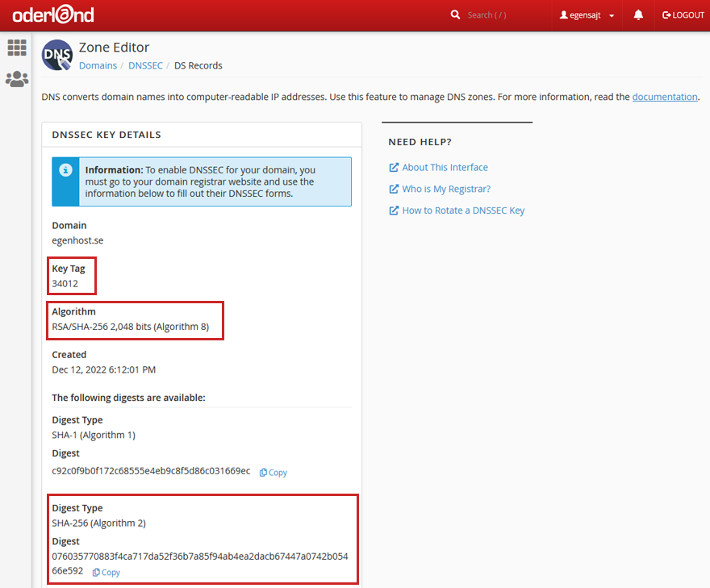The height and width of the screenshot is (588, 710).
Task: Click the DS Records breadcrumb text
Action: pos(198,65)
